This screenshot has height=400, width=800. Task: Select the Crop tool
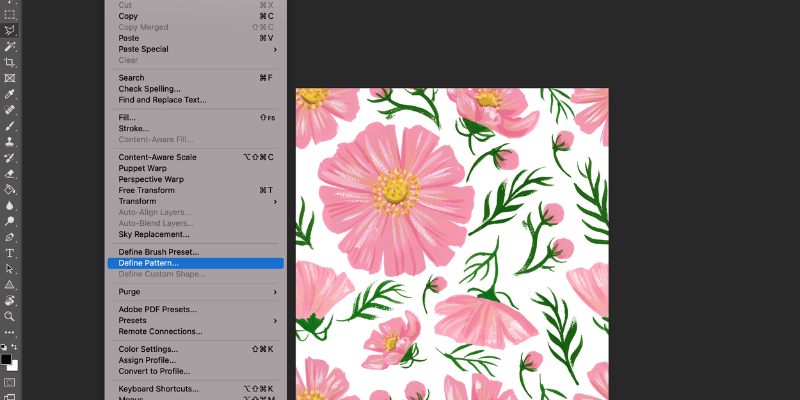[9, 62]
